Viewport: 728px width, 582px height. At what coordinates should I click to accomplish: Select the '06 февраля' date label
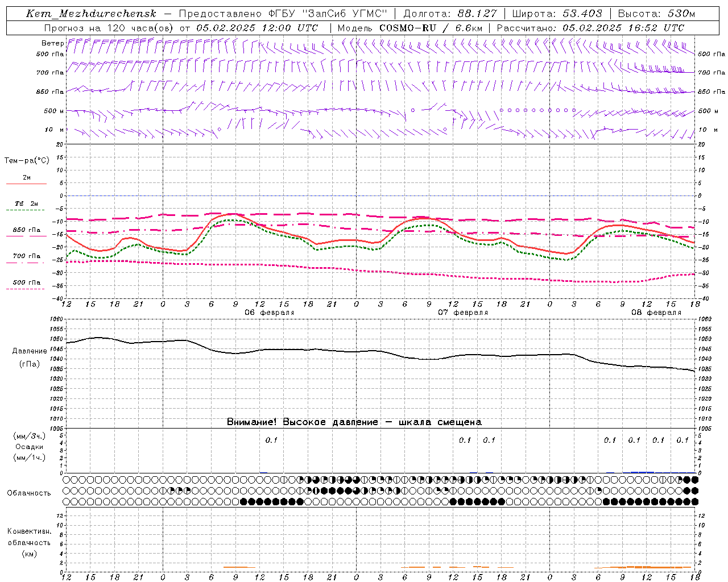click(270, 313)
